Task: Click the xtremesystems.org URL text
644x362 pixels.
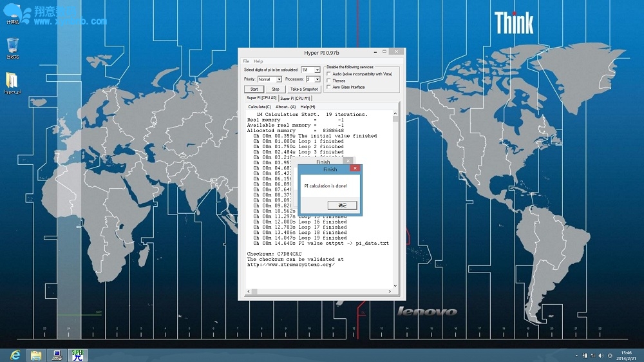Action: pos(291,265)
